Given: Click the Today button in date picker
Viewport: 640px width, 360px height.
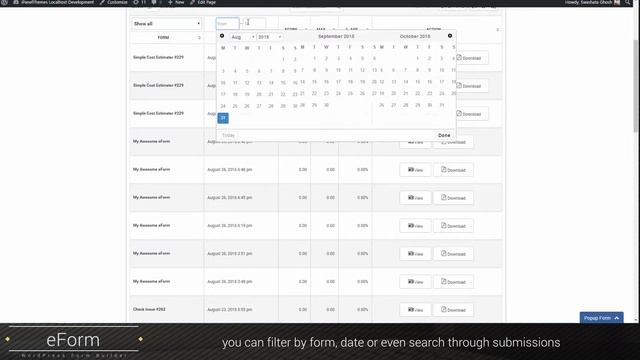Looking at the screenshot, I should click(229, 135).
